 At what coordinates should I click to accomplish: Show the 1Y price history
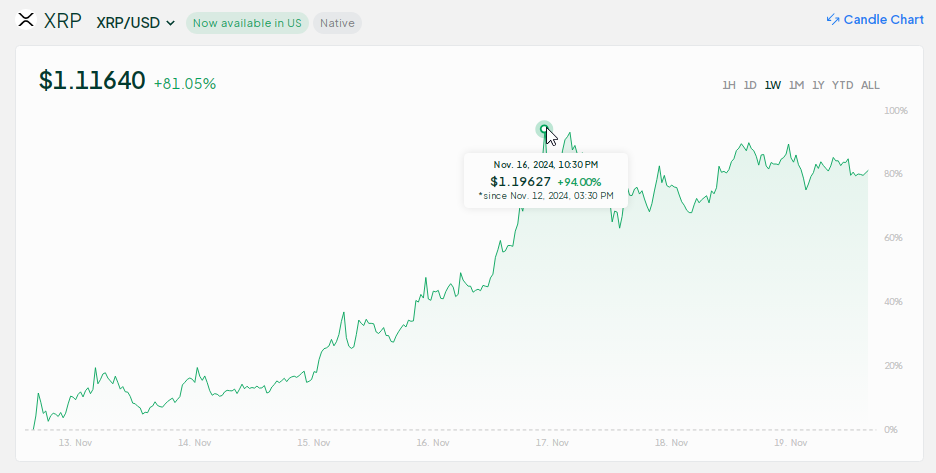(x=818, y=85)
